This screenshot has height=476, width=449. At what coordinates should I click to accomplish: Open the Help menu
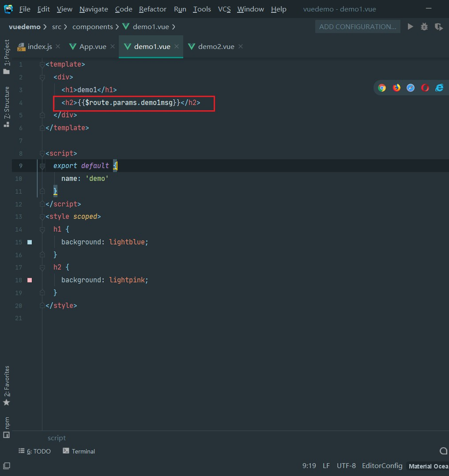[x=279, y=9]
